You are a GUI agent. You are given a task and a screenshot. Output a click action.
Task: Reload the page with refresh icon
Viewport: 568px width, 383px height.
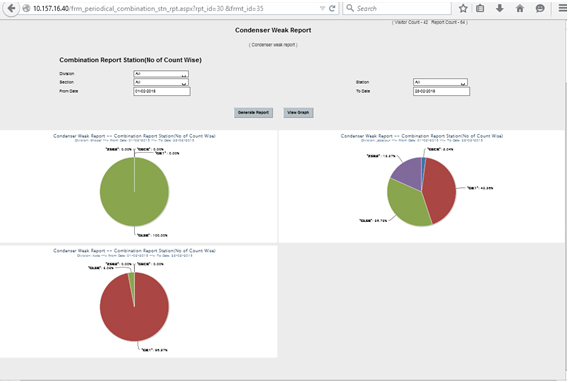(x=332, y=8)
